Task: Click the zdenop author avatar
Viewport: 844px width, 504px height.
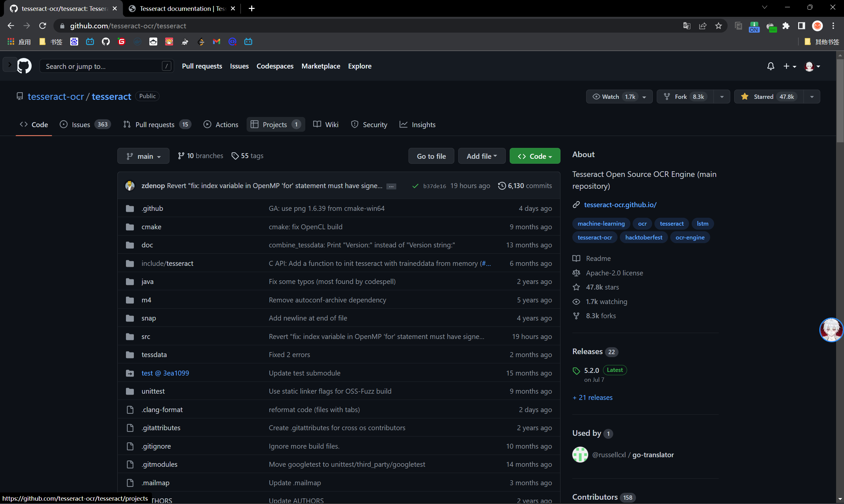Action: 130,186
